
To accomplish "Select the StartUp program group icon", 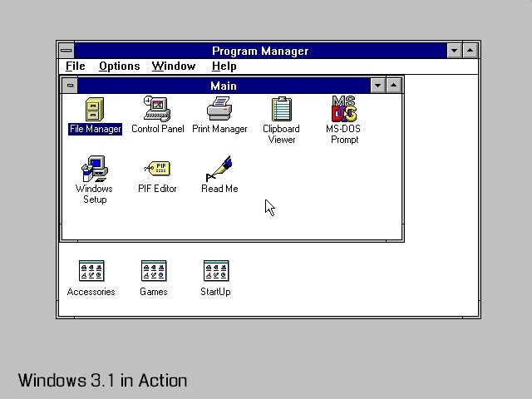I will point(216,271).
